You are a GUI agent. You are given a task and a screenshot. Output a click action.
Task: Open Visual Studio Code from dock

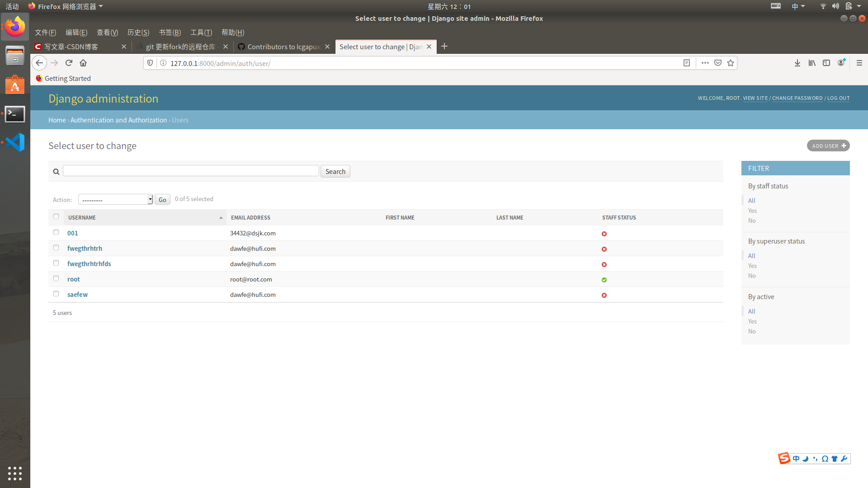tap(15, 142)
